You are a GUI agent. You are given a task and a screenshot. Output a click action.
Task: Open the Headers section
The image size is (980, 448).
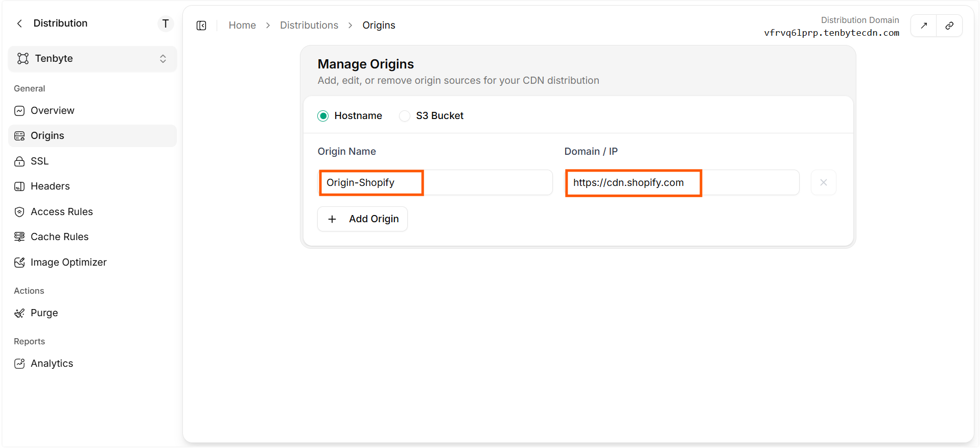tap(92, 186)
